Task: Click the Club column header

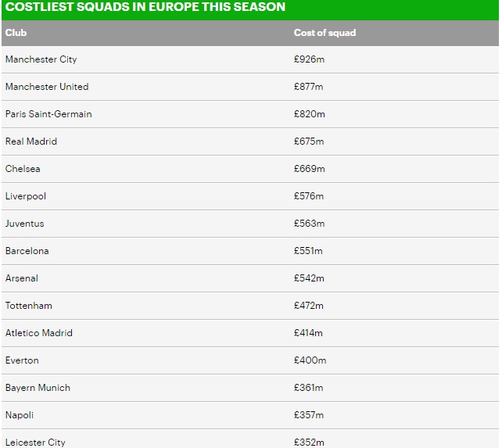Action: [16, 33]
